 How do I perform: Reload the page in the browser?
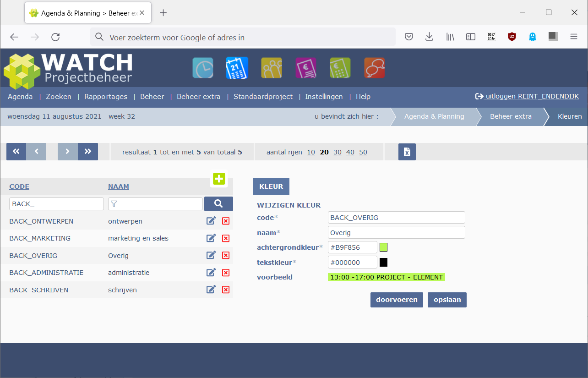tap(55, 37)
